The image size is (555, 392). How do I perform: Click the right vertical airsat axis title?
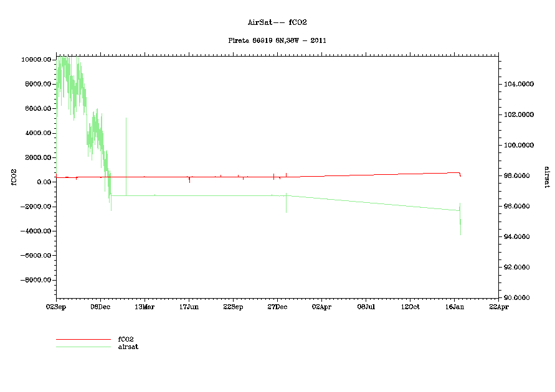546,177
